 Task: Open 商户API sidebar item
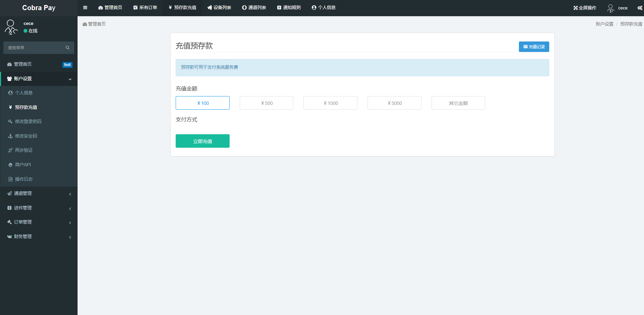point(23,165)
